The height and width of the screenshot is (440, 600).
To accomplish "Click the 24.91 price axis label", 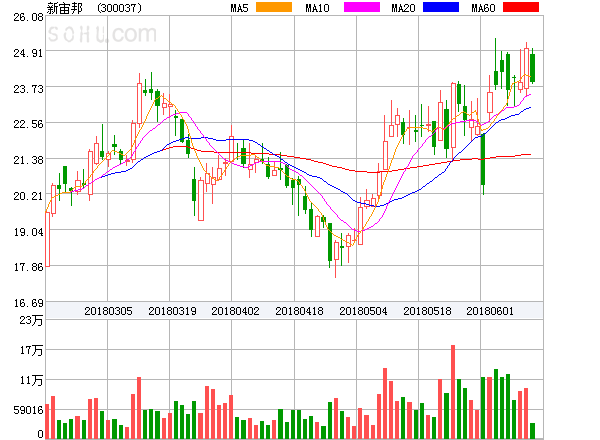I will [28, 53].
